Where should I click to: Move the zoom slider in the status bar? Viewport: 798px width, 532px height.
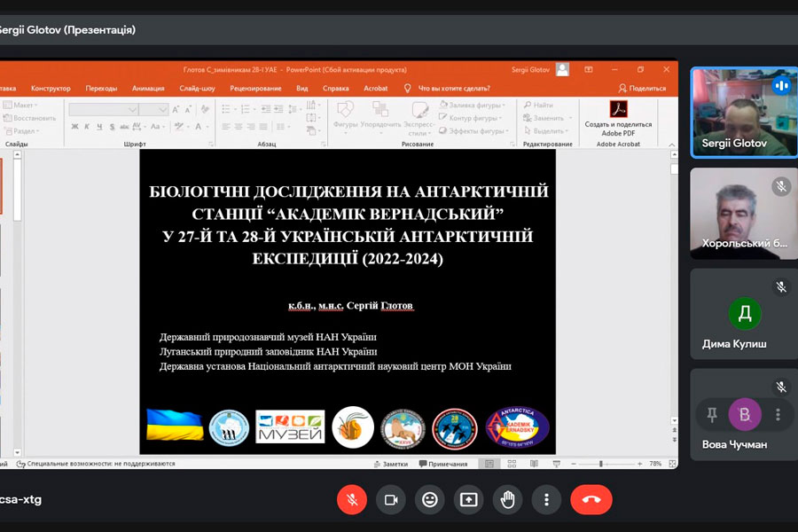[601, 464]
